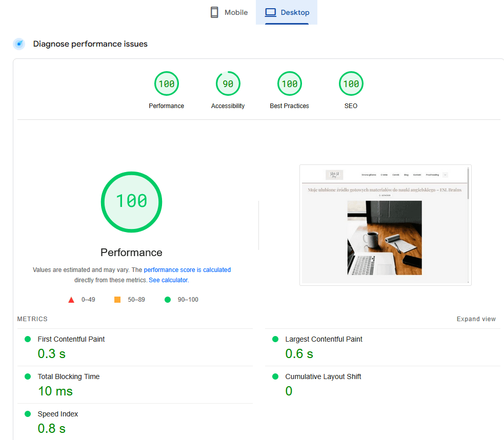Click the '0–49' legend range text
This screenshot has height=440, width=504.
point(88,300)
